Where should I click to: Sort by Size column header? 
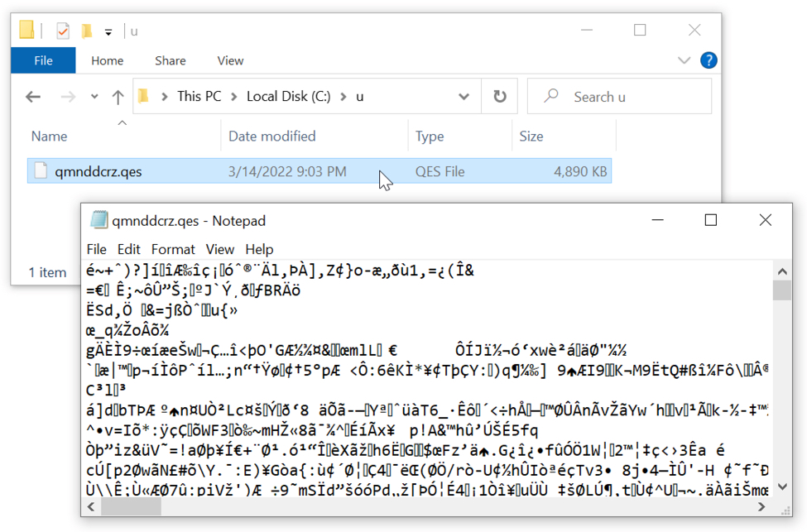coord(531,137)
